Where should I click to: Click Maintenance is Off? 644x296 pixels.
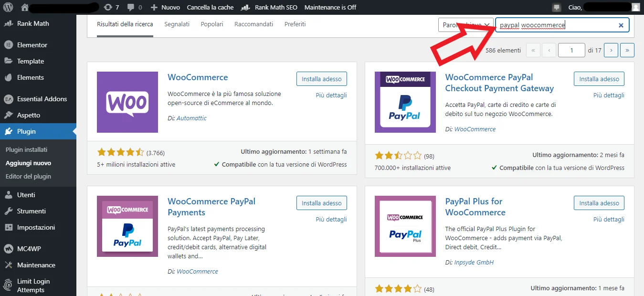tap(330, 7)
